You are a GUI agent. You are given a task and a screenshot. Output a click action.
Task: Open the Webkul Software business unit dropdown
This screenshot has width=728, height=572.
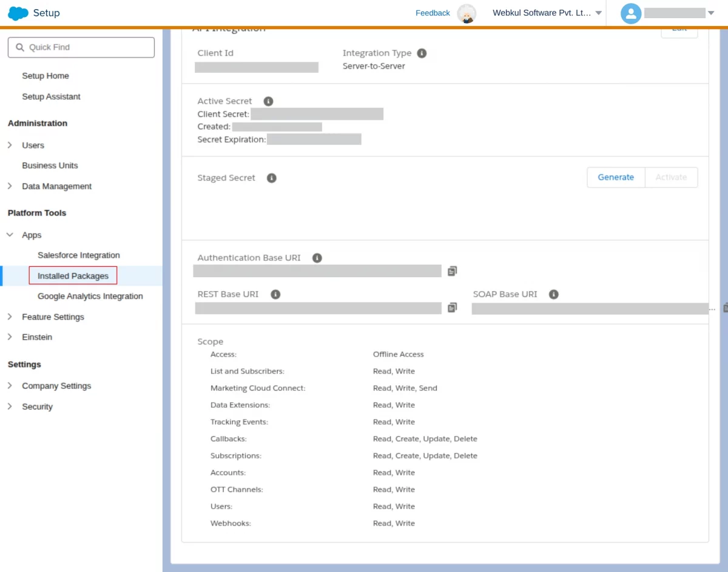coord(547,13)
